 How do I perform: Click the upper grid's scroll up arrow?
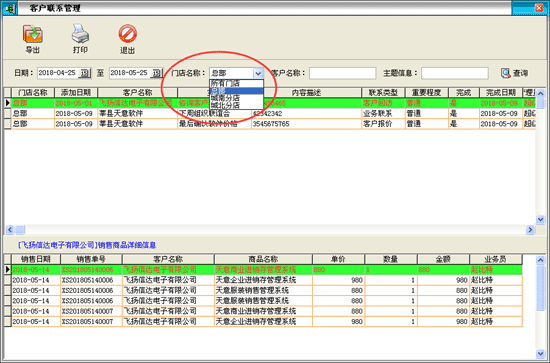tap(540, 93)
